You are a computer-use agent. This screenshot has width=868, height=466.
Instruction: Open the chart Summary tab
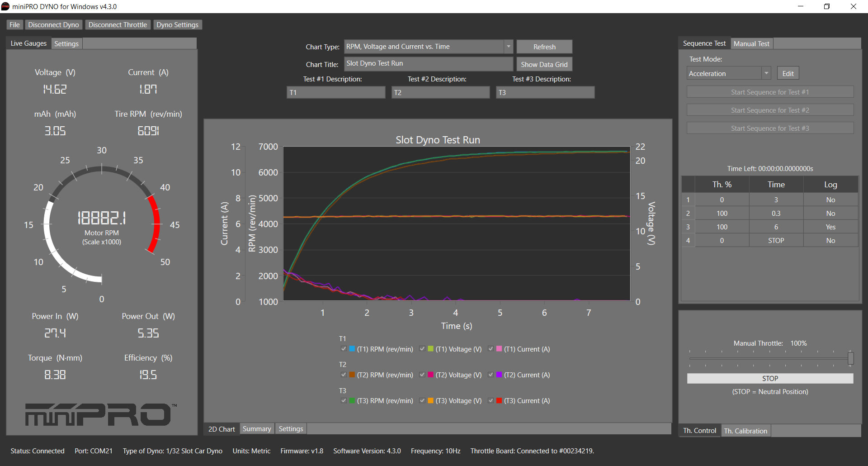(257, 429)
